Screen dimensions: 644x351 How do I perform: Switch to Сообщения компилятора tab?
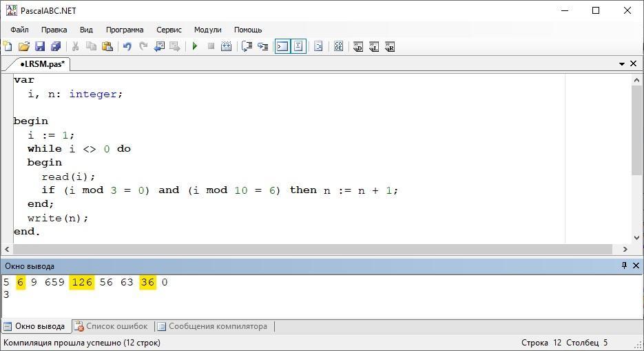pyautogui.click(x=213, y=326)
